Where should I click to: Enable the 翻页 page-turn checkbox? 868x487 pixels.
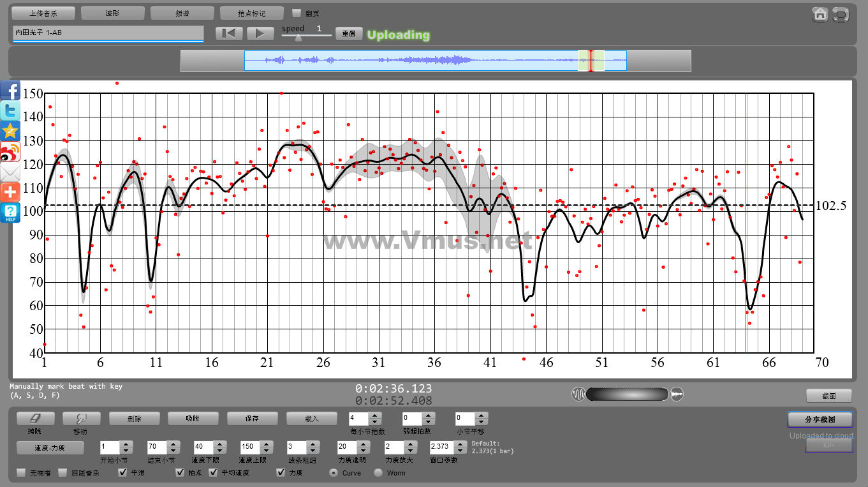tap(297, 13)
